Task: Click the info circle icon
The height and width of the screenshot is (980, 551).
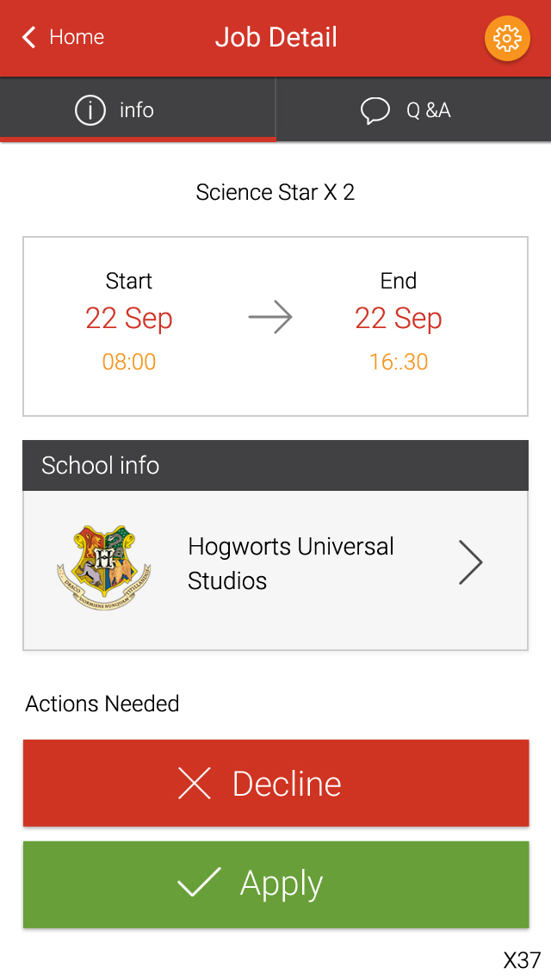Action: pos(90,110)
